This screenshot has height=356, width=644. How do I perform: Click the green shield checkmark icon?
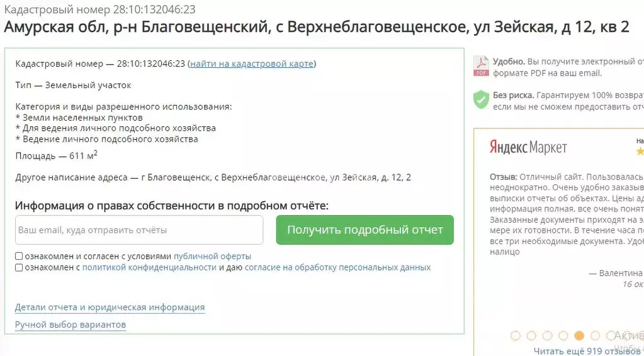(x=481, y=99)
